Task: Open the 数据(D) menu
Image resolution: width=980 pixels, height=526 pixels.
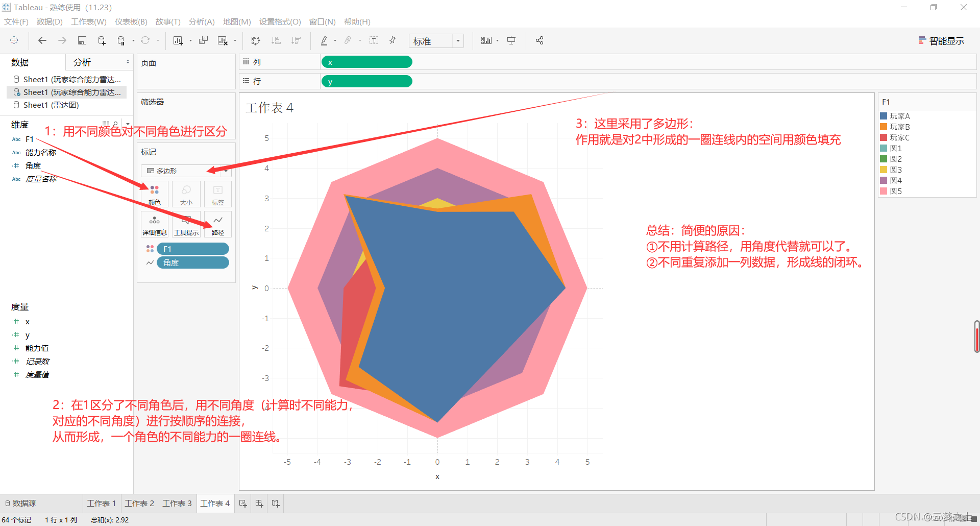Action: coord(50,22)
